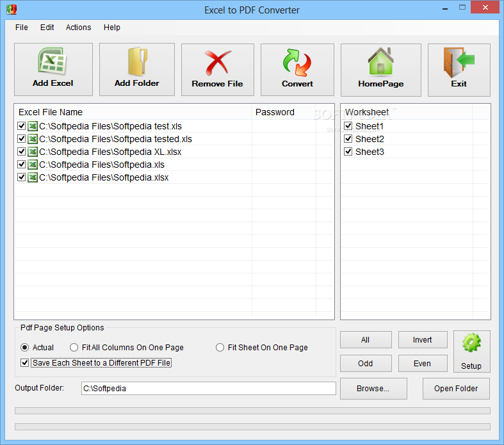
Task: Toggle the Sheet3 worksheet checkbox
Action: pyautogui.click(x=348, y=151)
